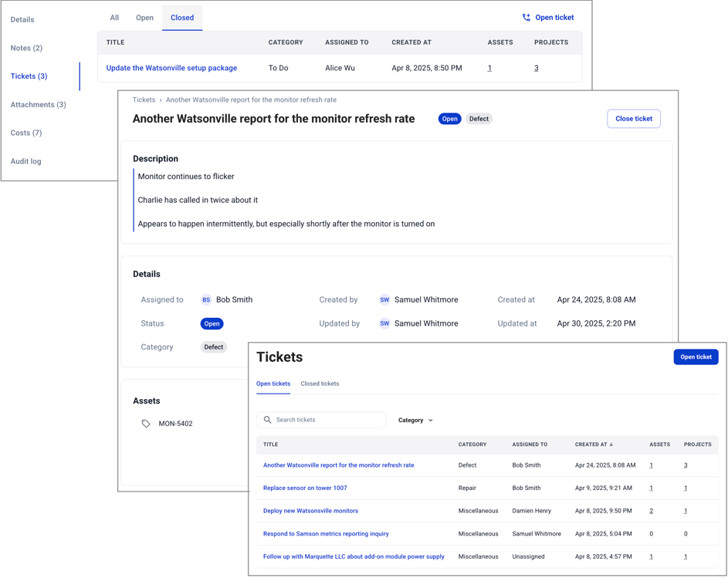Click the MON-5402 asset entry
This screenshot has width=728, height=578.
coord(175,424)
